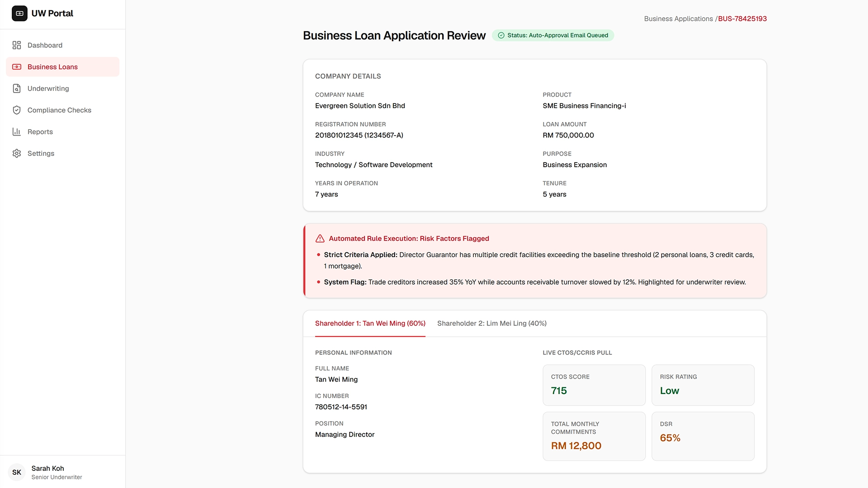Click the Business Expansion purpose value
This screenshot has width=868, height=488.
coord(575,165)
